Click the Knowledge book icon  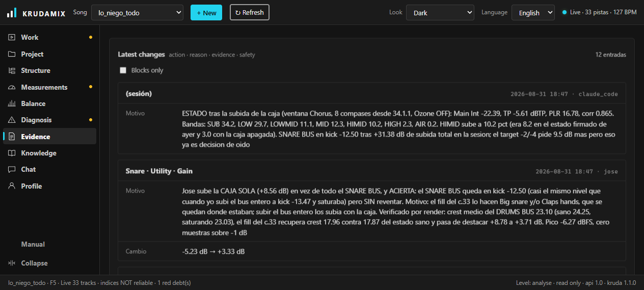(x=12, y=153)
